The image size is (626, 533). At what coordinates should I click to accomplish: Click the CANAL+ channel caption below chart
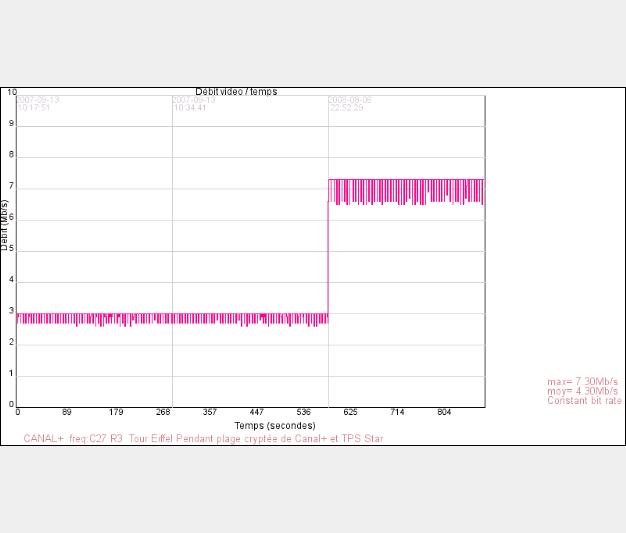[203, 439]
